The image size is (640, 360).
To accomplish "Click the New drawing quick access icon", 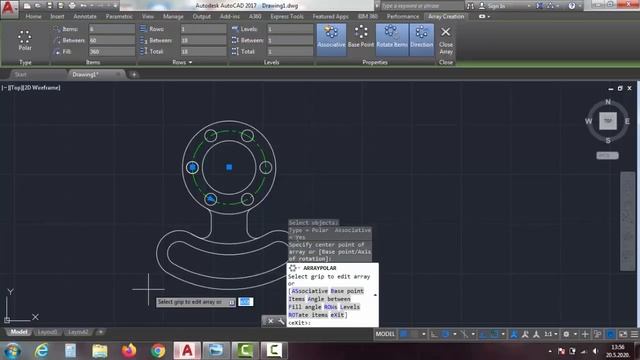I will [x=27, y=6].
